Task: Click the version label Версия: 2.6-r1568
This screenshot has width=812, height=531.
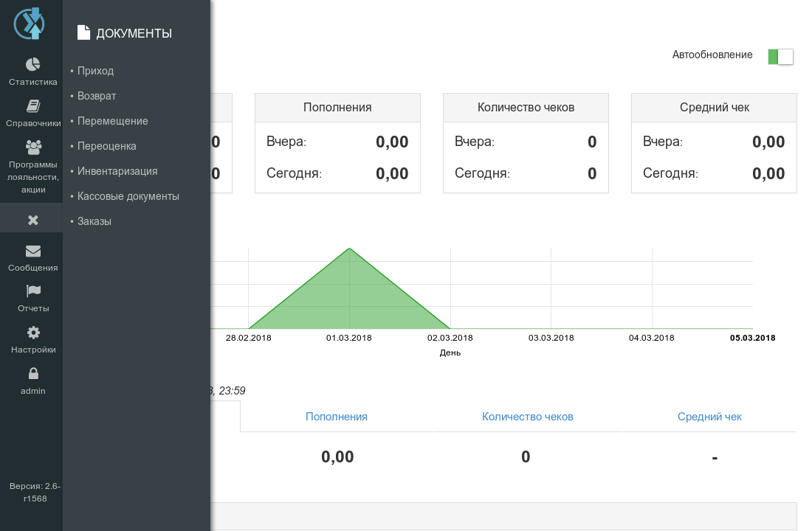Action: click(35, 492)
